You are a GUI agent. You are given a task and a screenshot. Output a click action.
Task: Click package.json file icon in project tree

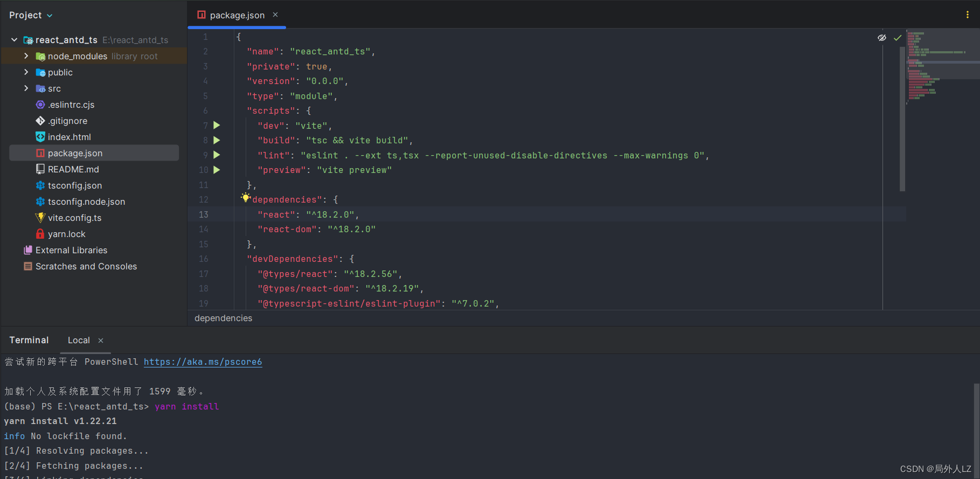click(x=40, y=153)
